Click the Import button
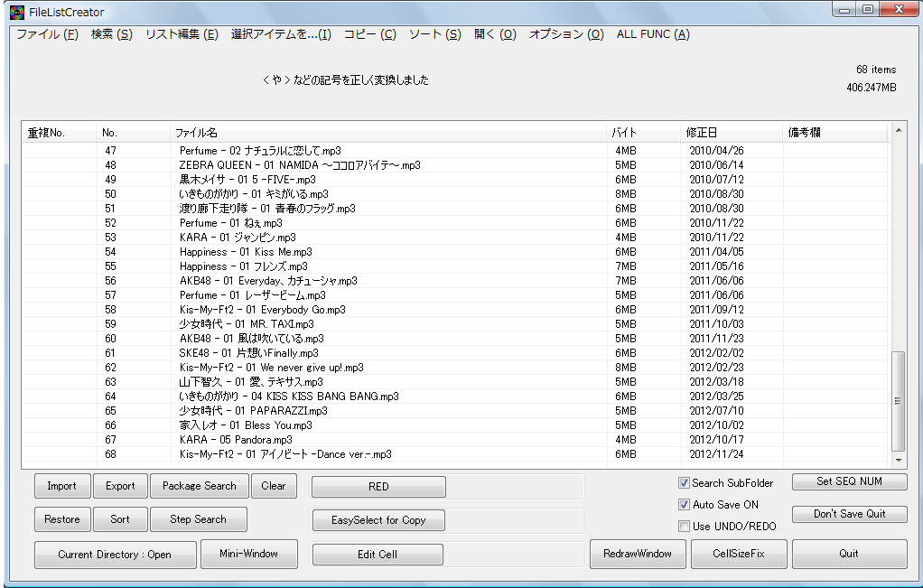The height and width of the screenshot is (588, 923). point(61,486)
